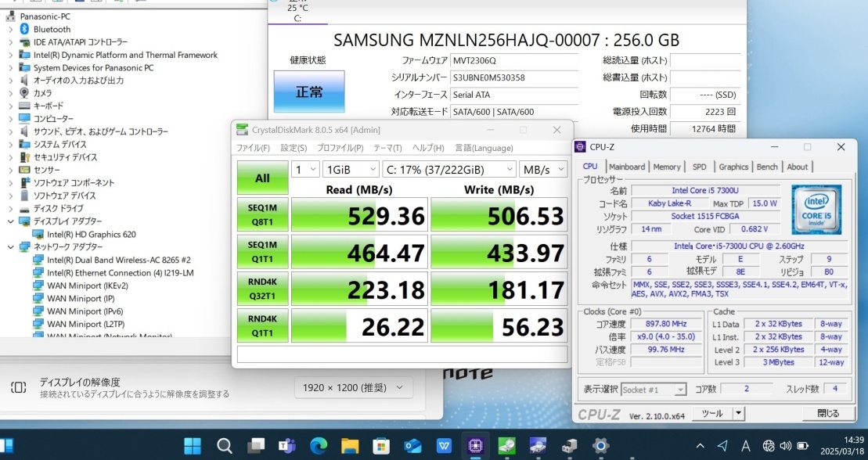This screenshot has width=868, height=460.
Task: Open taskbar Search
Action: click(224, 445)
